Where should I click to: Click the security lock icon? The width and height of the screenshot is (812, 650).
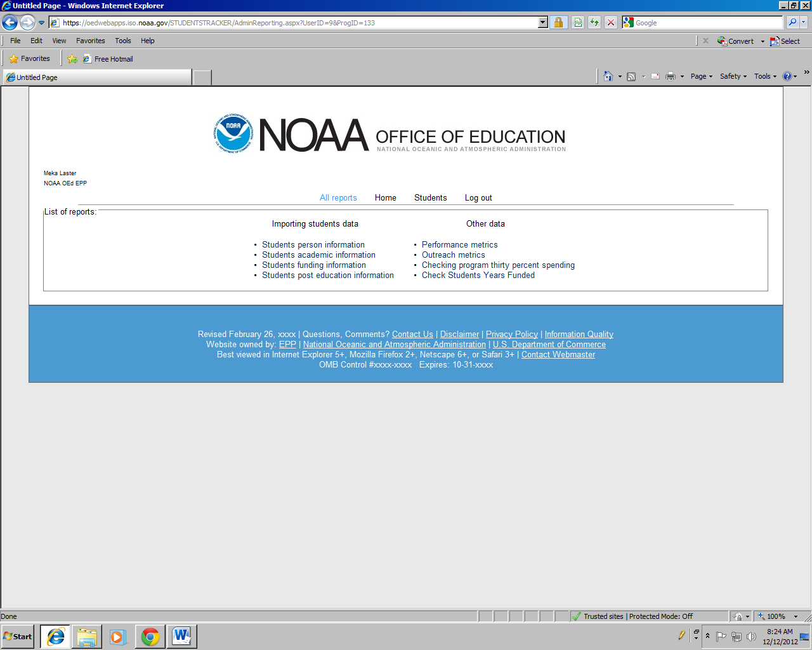point(558,23)
